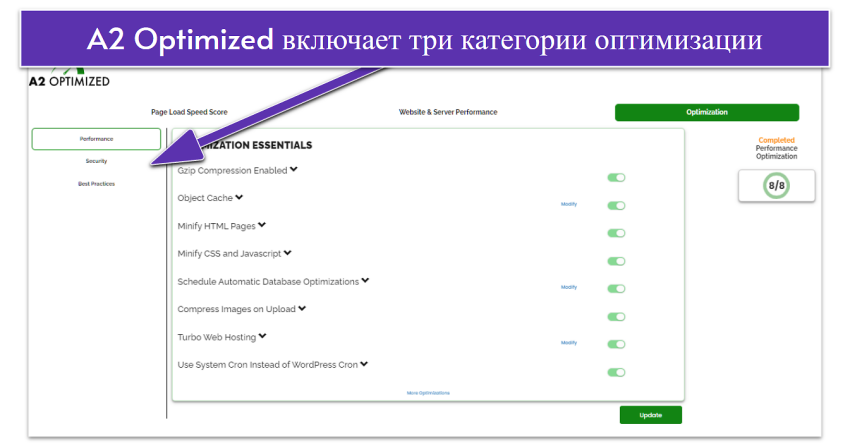Click Use System Cron Instead of WordPress Cron label
850x446 pixels.
[x=267, y=365]
